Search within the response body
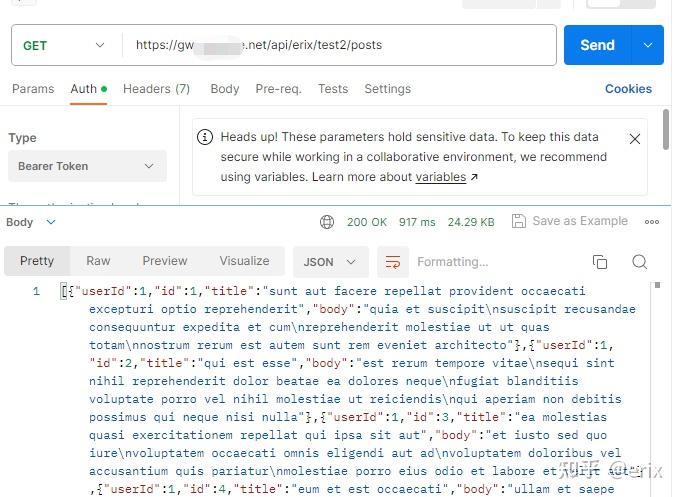679x497 pixels. [640, 262]
